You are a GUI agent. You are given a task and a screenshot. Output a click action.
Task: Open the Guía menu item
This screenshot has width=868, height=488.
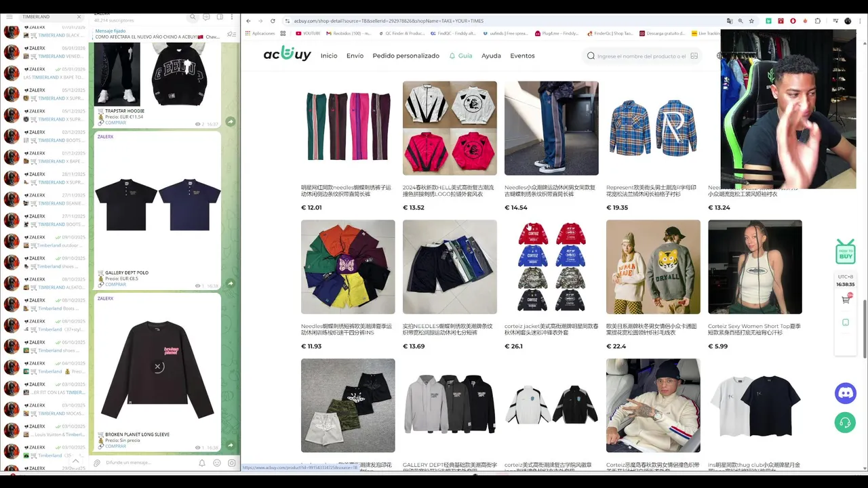click(460, 56)
